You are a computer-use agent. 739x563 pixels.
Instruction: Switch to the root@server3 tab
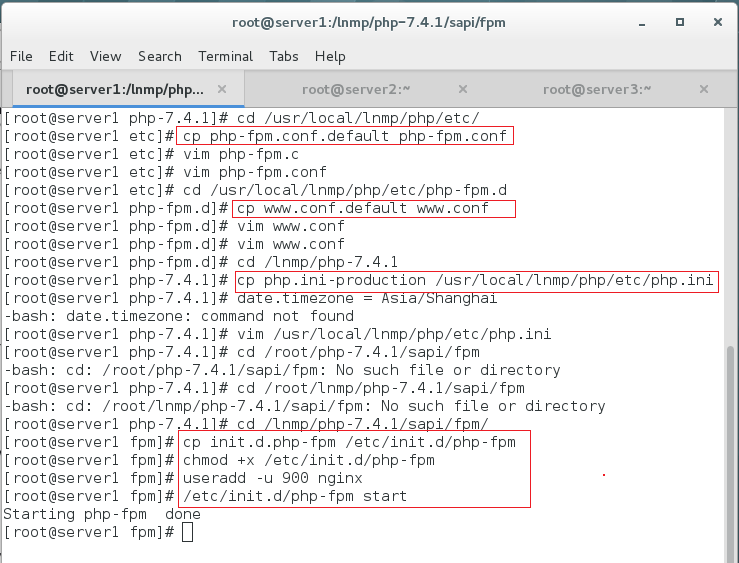click(x=597, y=89)
